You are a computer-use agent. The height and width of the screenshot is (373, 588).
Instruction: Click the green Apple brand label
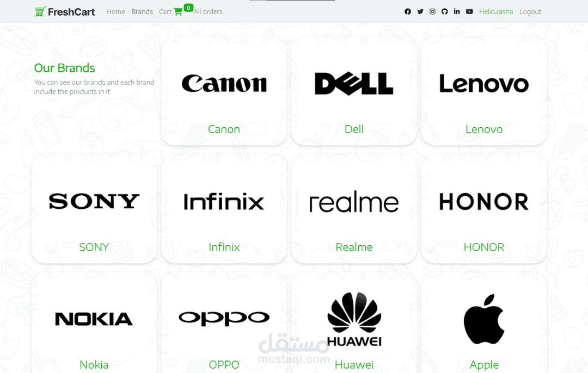[x=484, y=365]
